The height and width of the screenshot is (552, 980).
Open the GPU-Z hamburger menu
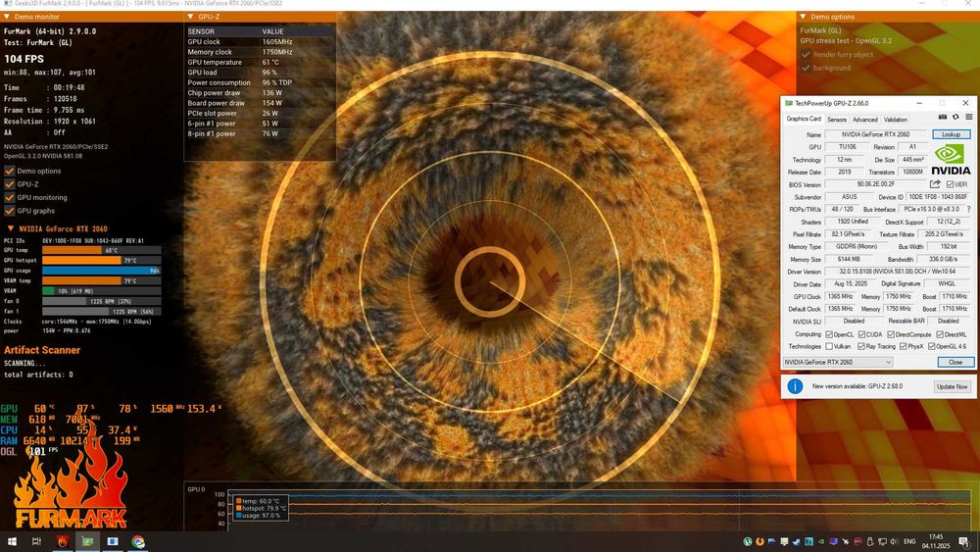click(969, 118)
